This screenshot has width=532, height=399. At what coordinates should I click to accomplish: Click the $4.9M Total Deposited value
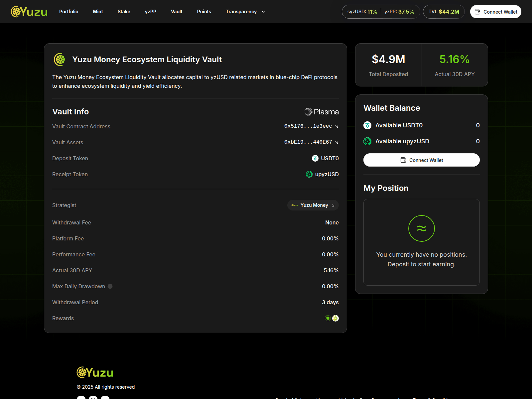point(388,59)
